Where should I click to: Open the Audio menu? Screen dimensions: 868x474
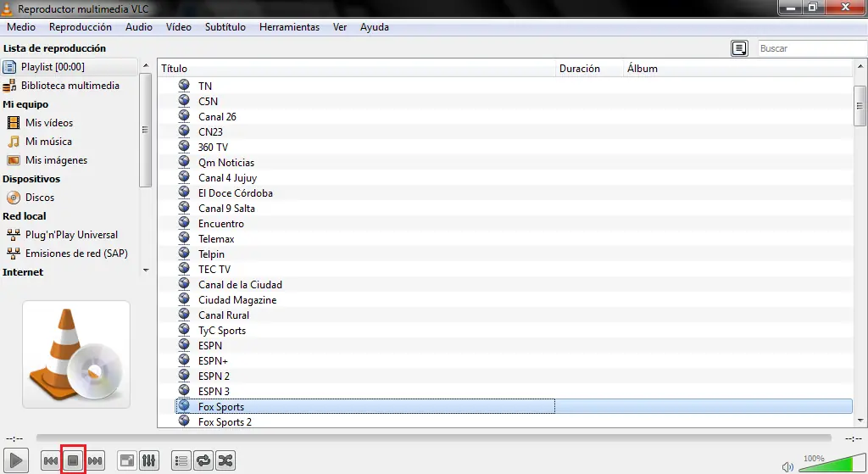click(x=138, y=27)
